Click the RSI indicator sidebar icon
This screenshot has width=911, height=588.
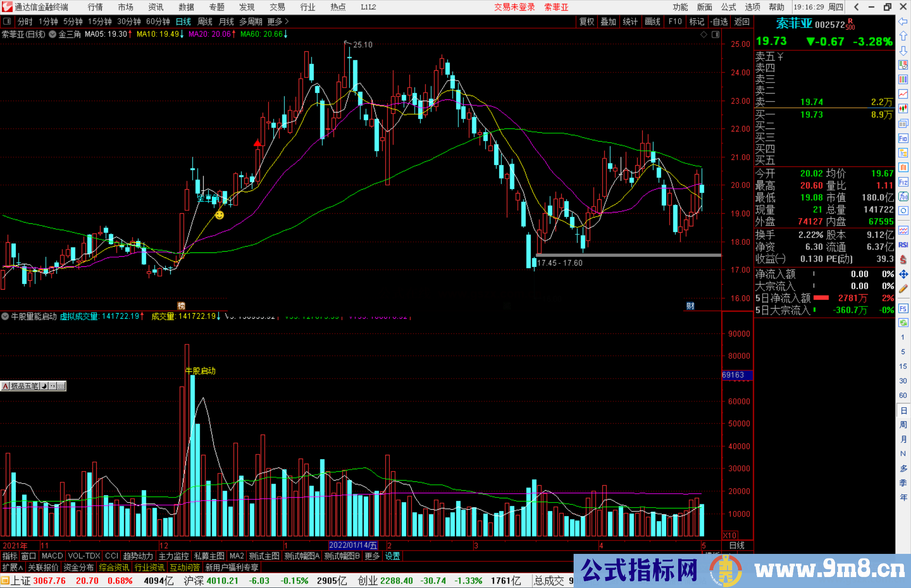[x=903, y=245]
